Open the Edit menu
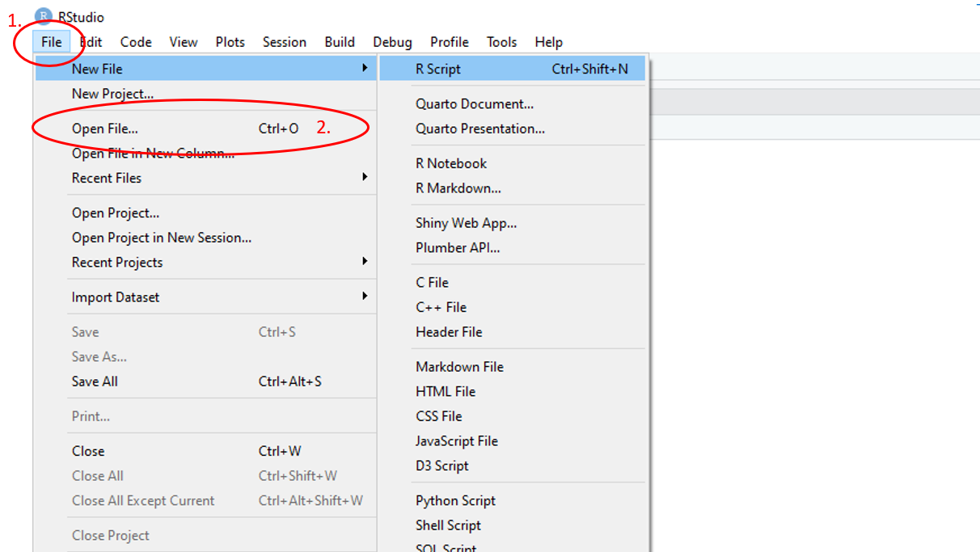Screen dimensions: 980x552 click(x=91, y=42)
